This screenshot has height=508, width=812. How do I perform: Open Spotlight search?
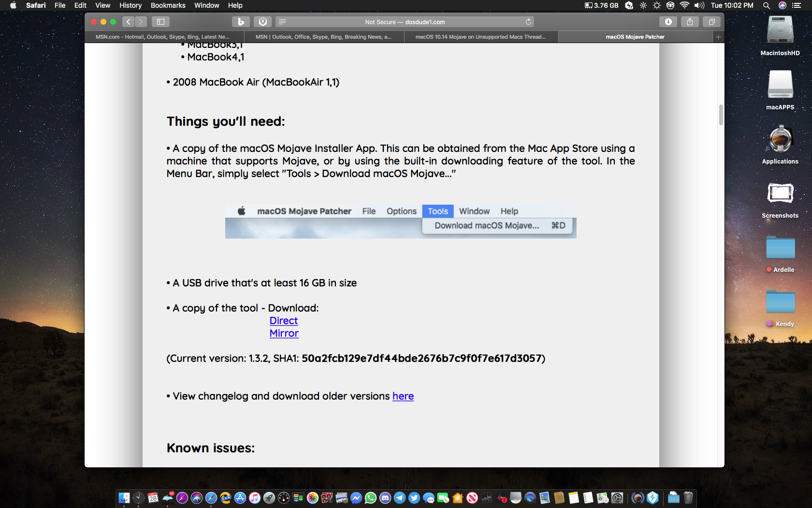(767, 5)
